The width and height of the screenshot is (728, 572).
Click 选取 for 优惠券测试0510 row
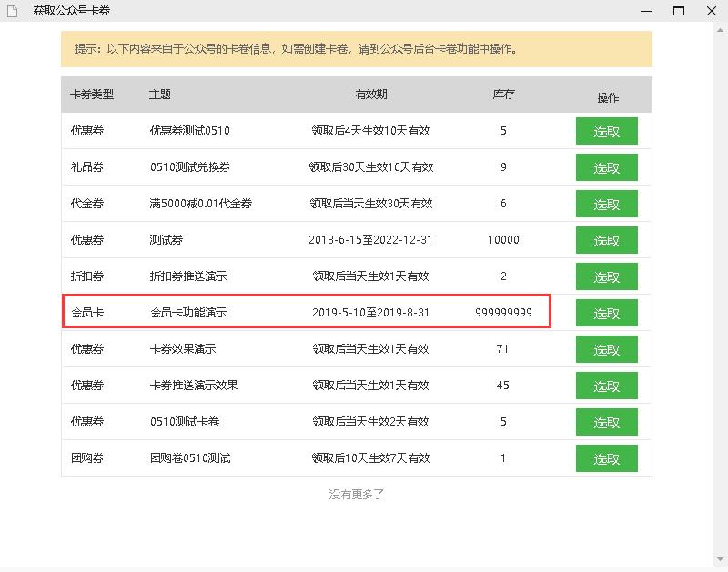(606, 131)
